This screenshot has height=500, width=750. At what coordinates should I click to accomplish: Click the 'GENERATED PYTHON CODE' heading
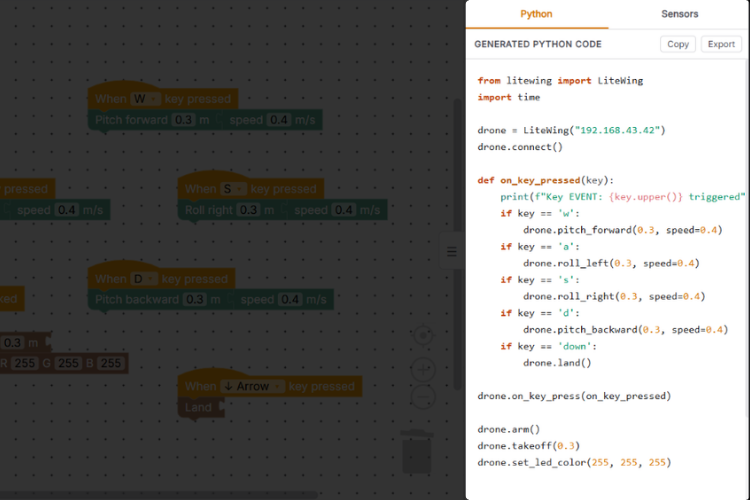coord(538,44)
